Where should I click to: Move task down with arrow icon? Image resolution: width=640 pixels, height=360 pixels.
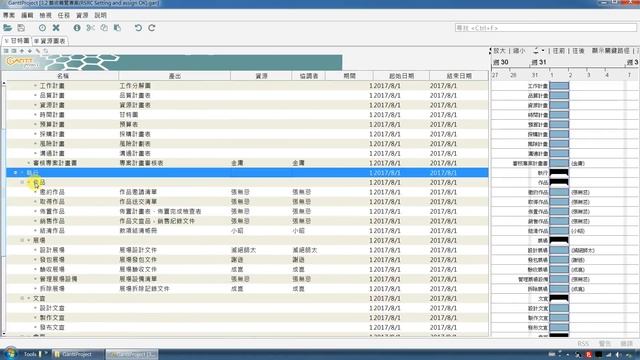point(29,51)
